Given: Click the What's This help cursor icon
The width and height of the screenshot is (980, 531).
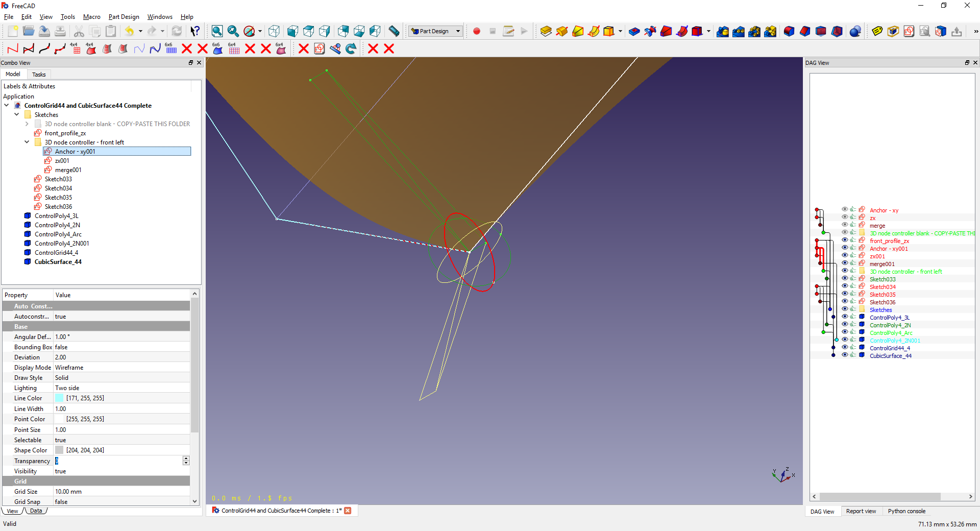Looking at the screenshot, I should click(195, 31).
